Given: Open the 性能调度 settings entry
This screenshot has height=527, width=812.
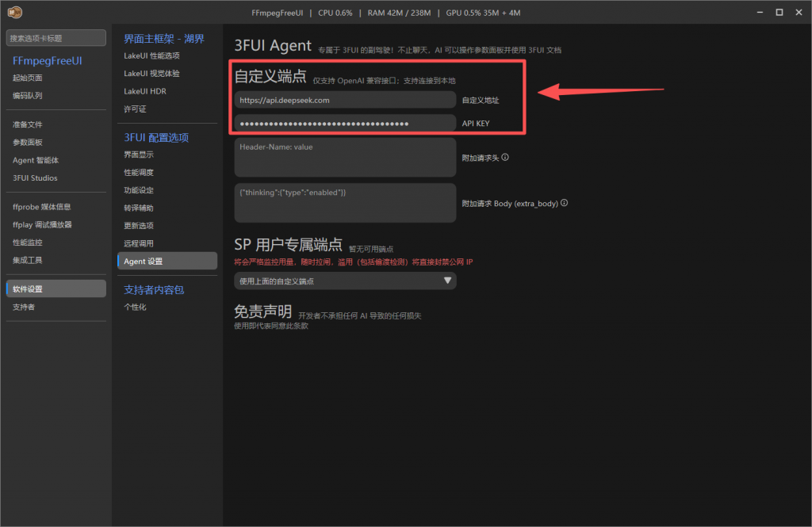Looking at the screenshot, I should point(138,173).
